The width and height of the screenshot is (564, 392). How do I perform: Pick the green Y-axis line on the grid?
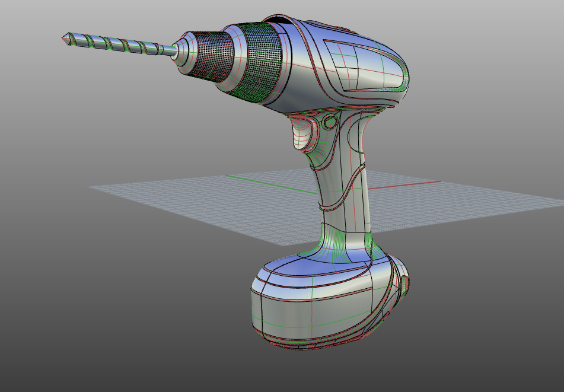coord(270,184)
